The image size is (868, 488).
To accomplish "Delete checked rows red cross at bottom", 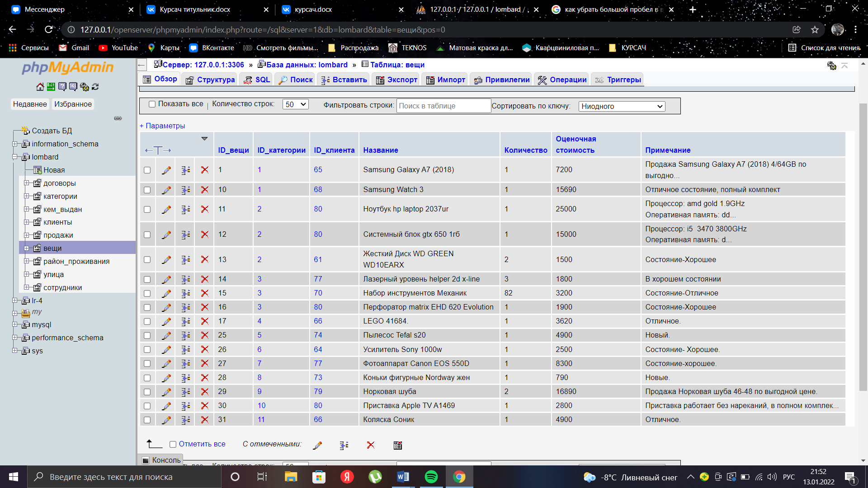I will pyautogui.click(x=371, y=445).
